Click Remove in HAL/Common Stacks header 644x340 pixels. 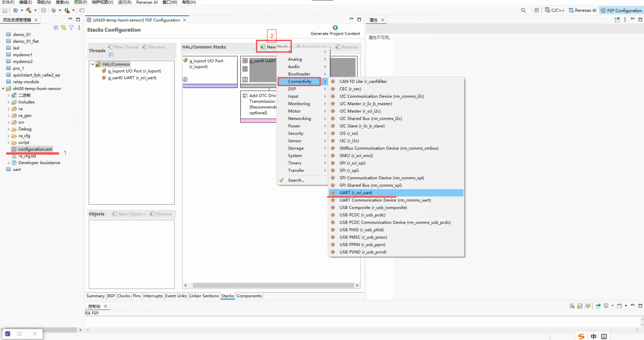347,47
